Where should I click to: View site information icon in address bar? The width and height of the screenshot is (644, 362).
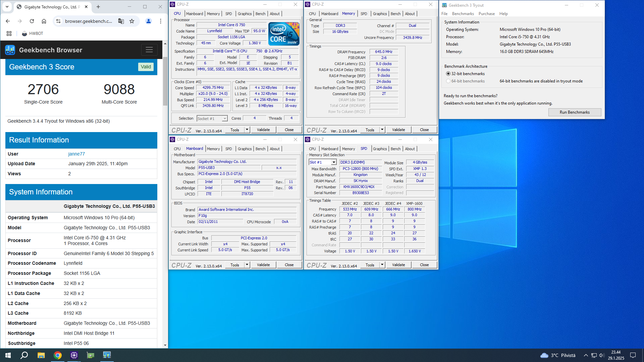point(58,21)
